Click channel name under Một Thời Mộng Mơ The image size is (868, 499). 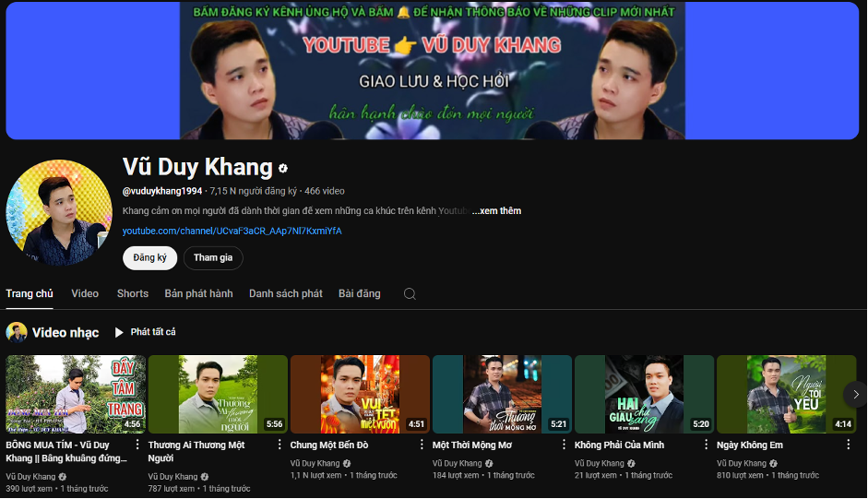[458, 464]
